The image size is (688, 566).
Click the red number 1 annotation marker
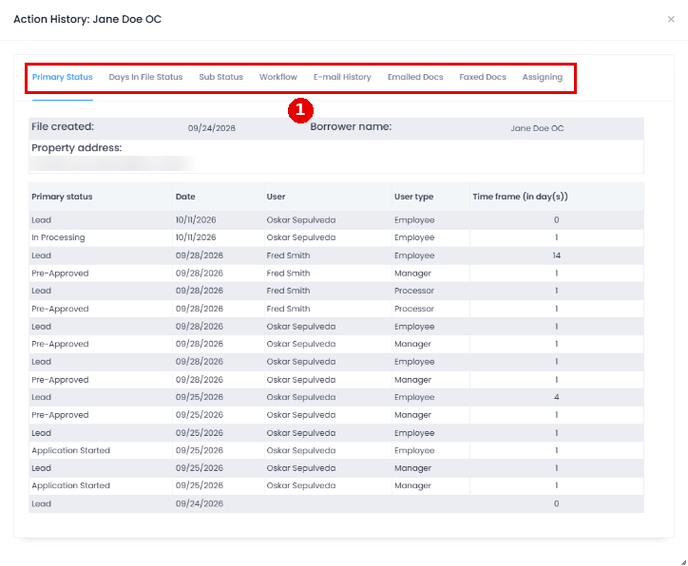click(301, 110)
